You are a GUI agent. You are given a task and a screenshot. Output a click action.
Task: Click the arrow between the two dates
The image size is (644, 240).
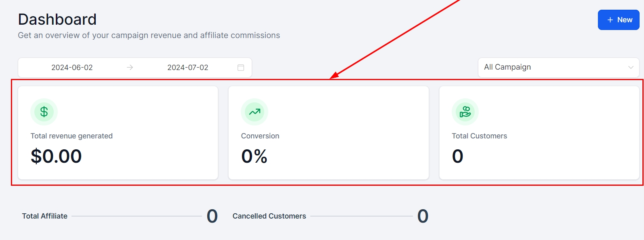point(130,68)
